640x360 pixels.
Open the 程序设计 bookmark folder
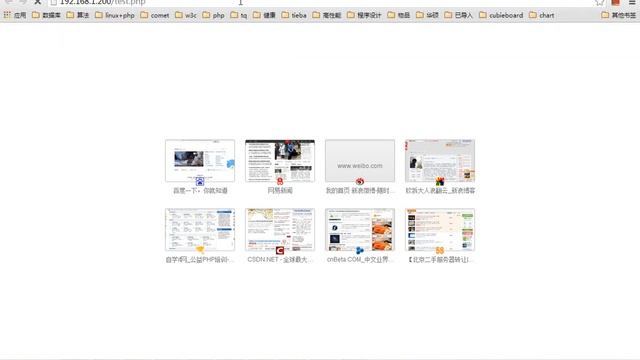pyautogui.click(x=364, y=15)
